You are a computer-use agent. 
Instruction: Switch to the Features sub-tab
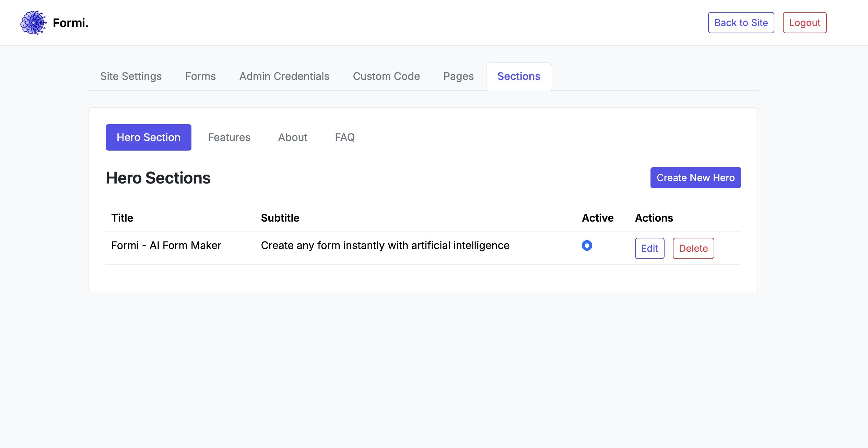point(229,137)
